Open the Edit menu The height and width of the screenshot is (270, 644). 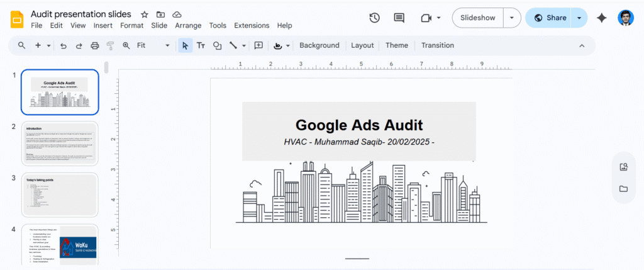tap(56, 25)
